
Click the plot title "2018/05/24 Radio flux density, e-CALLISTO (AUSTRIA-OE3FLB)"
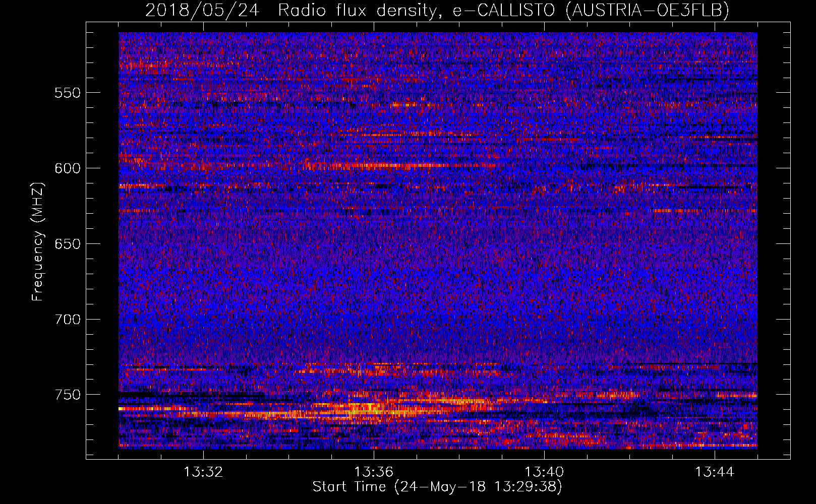click(437, 10)
